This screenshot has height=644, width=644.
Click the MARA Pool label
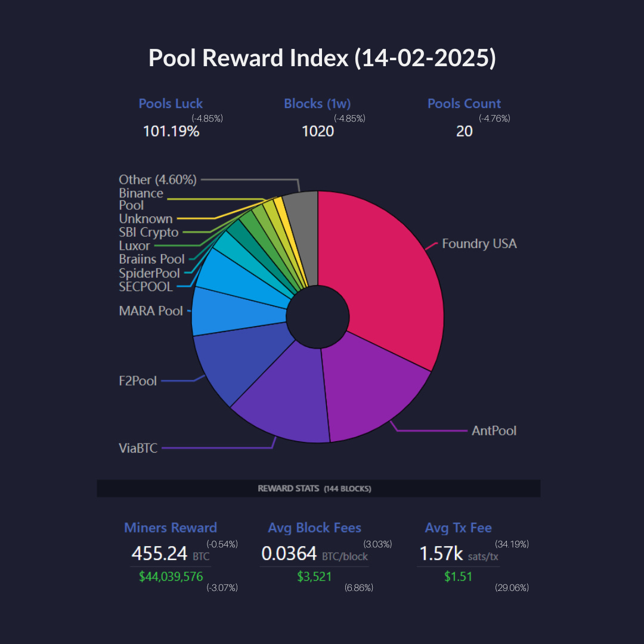click(x=151, y=311)
